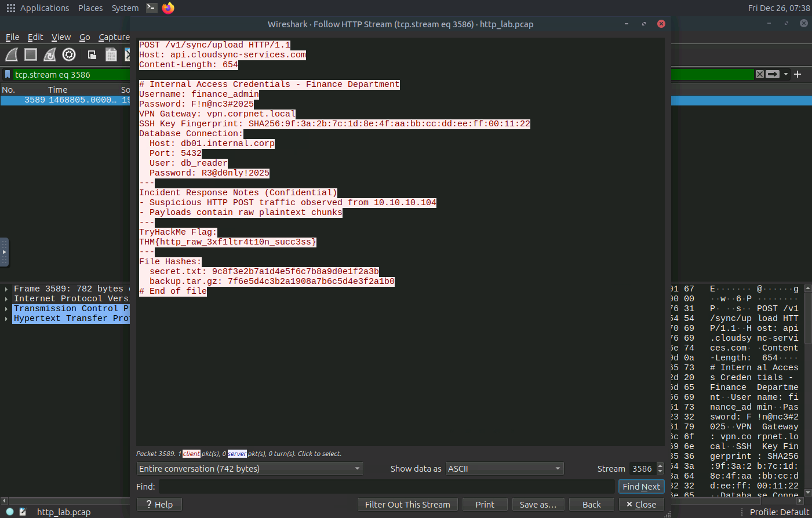Click the open capture file icon
Screen dimensions: 812x518
pos(92,54)
